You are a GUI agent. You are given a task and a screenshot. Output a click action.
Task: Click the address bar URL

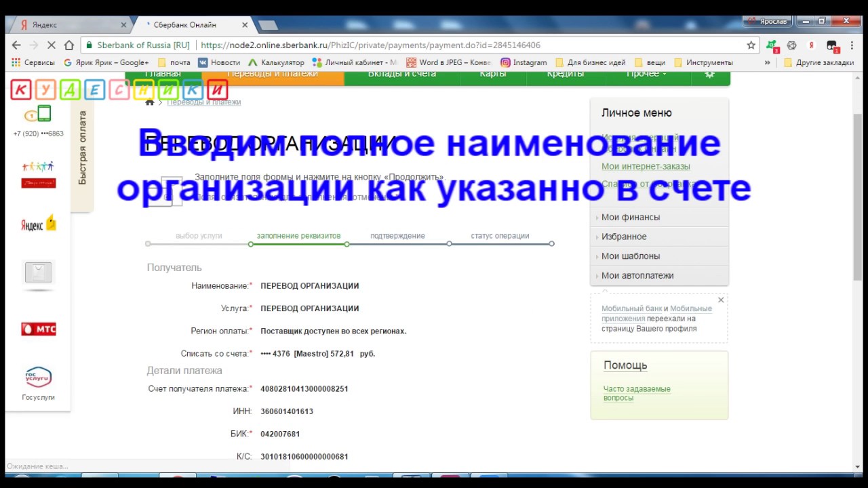coord(370,45)
